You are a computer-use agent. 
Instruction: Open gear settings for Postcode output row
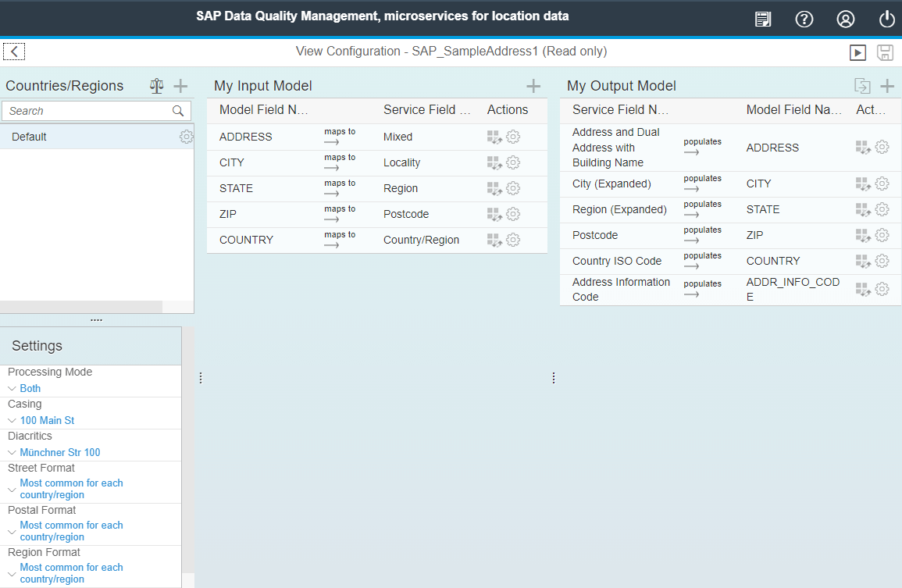[882, 235]
